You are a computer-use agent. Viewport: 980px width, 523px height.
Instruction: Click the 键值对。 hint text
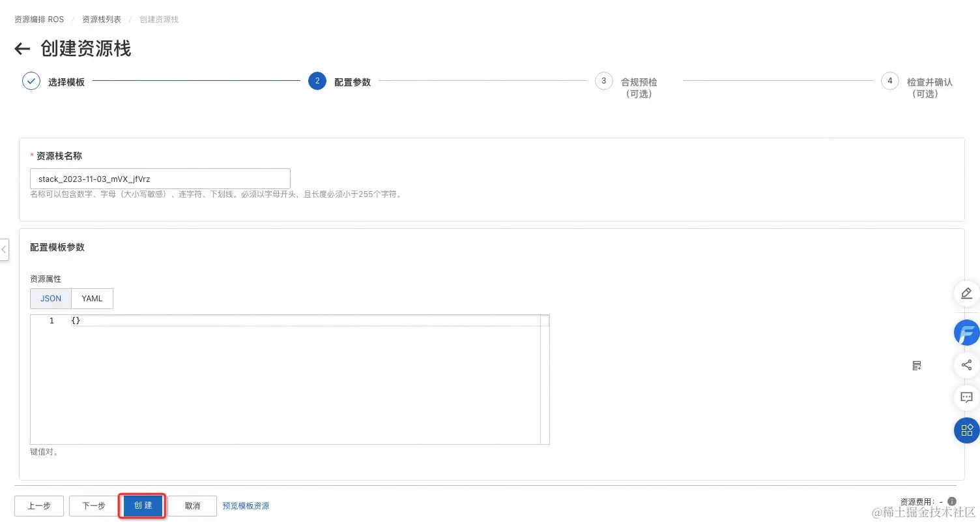pos(44,452)
